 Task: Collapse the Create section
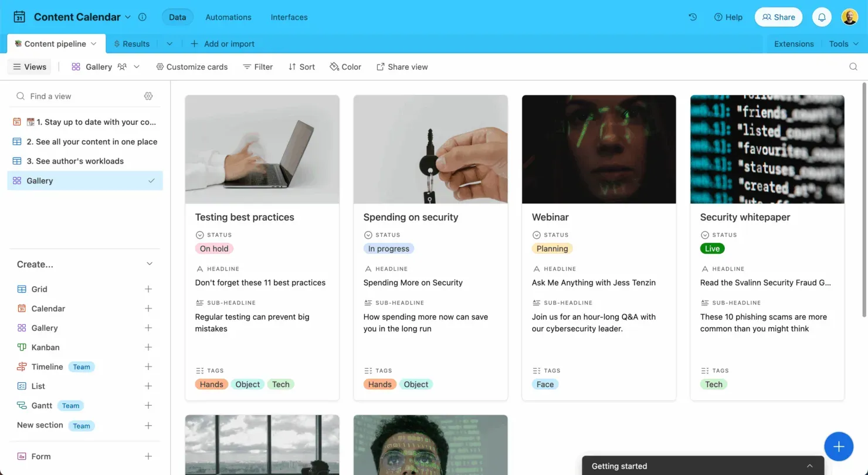pyautogui.click(x=150, y=264)
